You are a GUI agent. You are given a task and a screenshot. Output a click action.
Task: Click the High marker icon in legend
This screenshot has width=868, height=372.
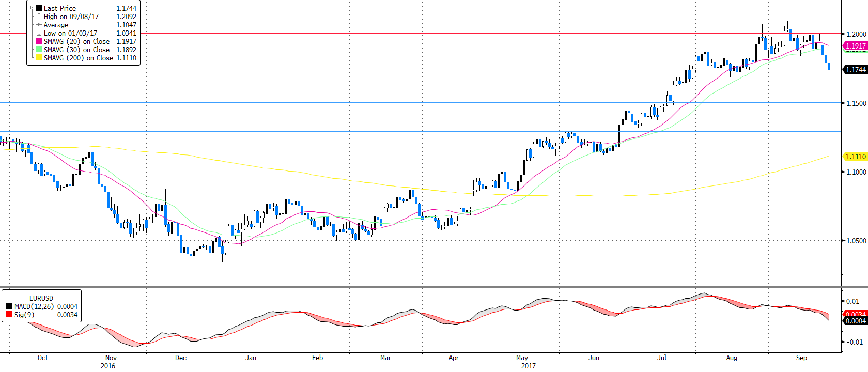point(39,17)
